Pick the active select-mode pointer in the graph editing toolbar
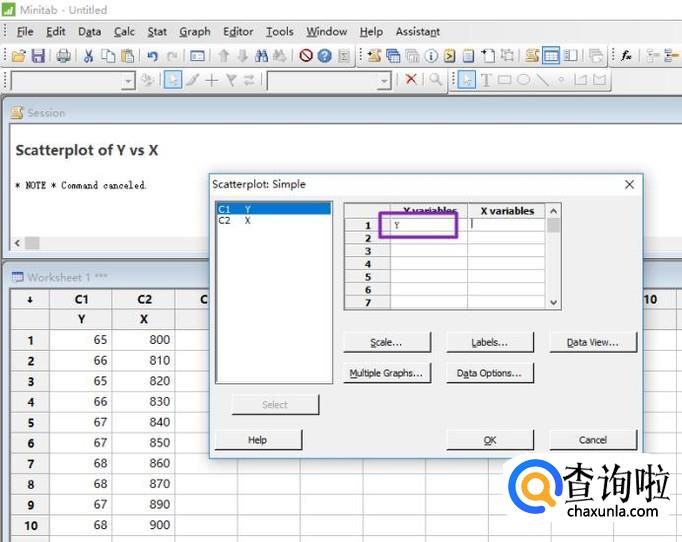Viewport: 682px width, 542px height. point(173,80)
